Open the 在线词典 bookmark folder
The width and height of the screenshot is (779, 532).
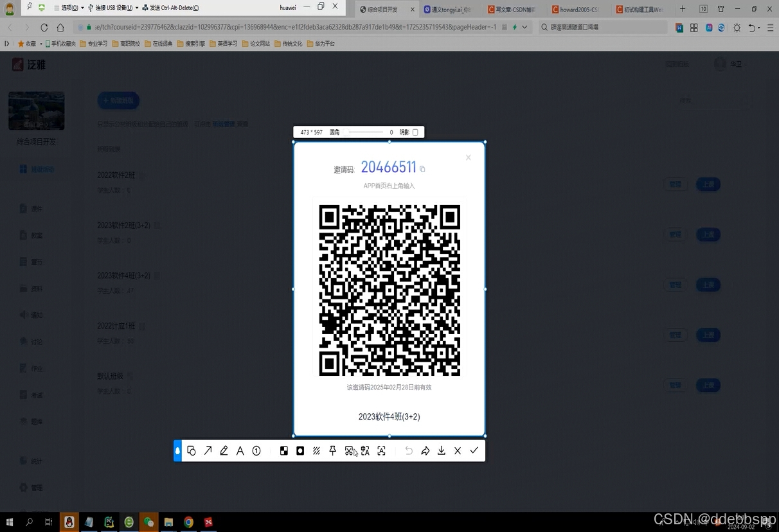(159, 44)
